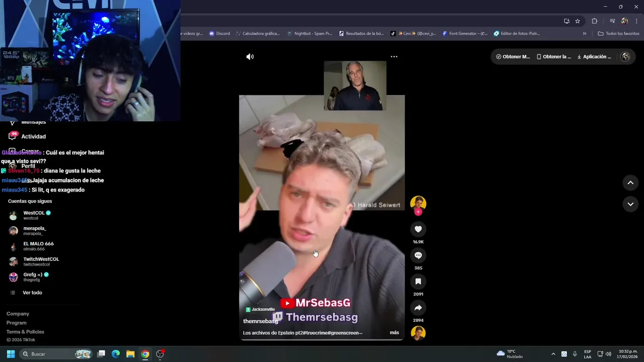The height and width of the screenshot is (362, 644).
Task: Click the taskbar Buscar search box
Action: tap(56, 354)
